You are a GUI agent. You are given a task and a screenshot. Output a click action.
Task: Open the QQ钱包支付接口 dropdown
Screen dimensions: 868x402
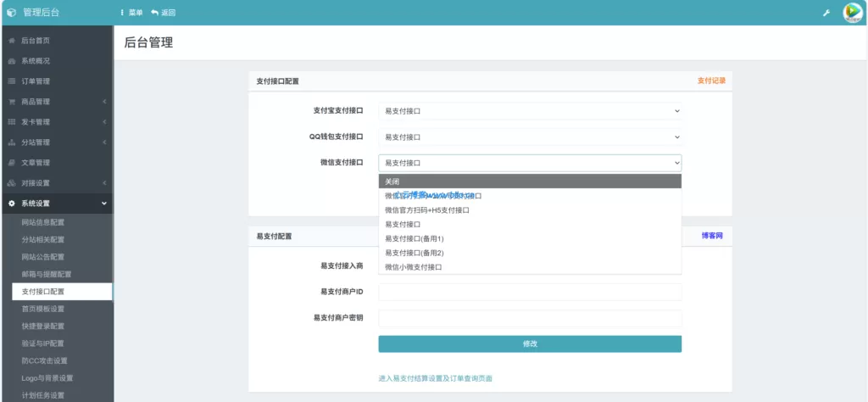point(530,137)
